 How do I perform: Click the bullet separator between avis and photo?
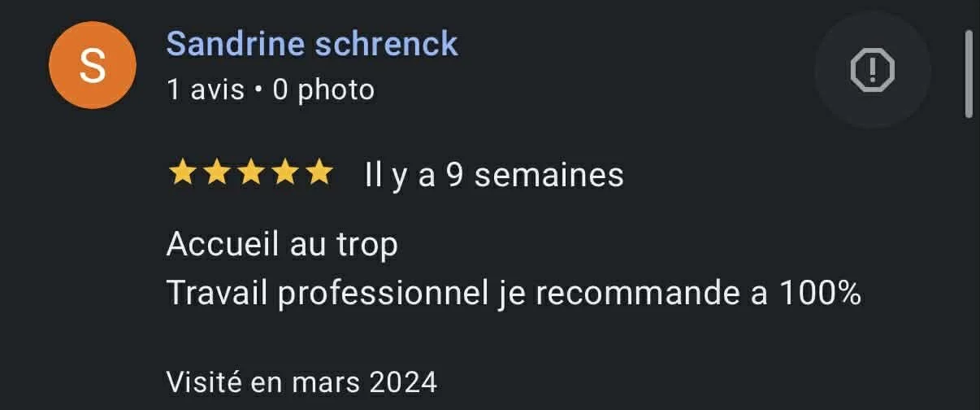coord(258,90)
